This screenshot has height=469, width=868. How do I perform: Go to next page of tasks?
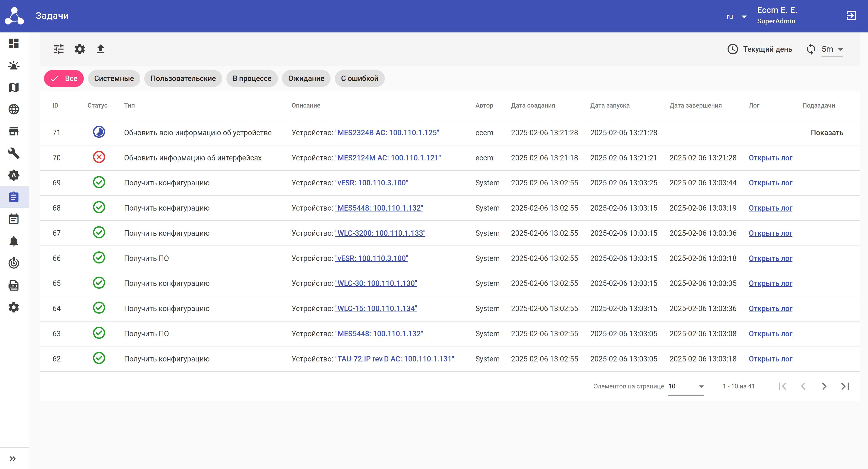[x=824, y=386]
